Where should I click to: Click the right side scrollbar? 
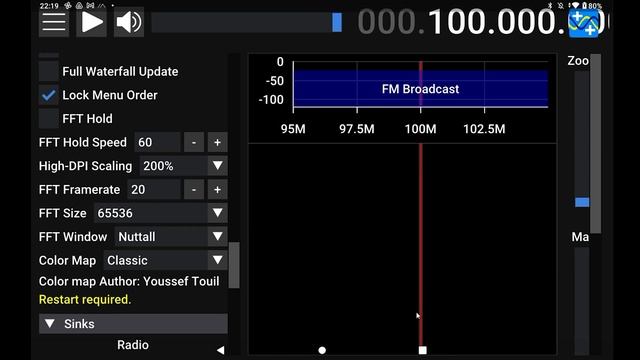click(596, 144)
